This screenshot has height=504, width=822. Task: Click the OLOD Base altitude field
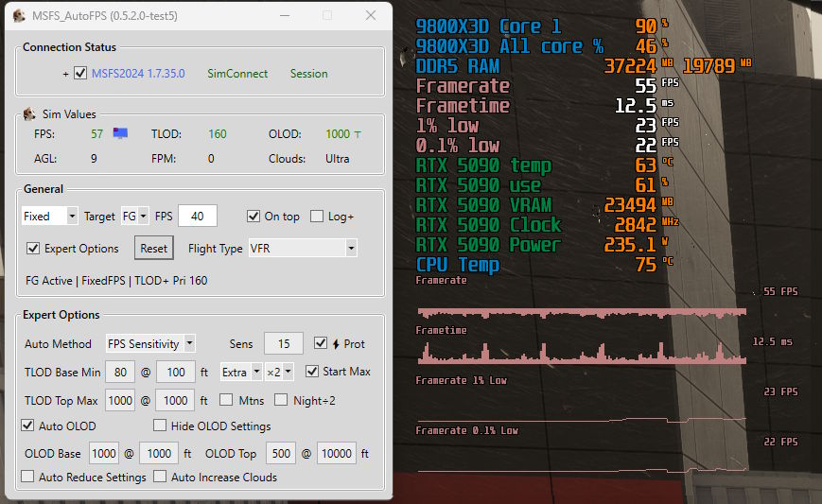point(159,453)
